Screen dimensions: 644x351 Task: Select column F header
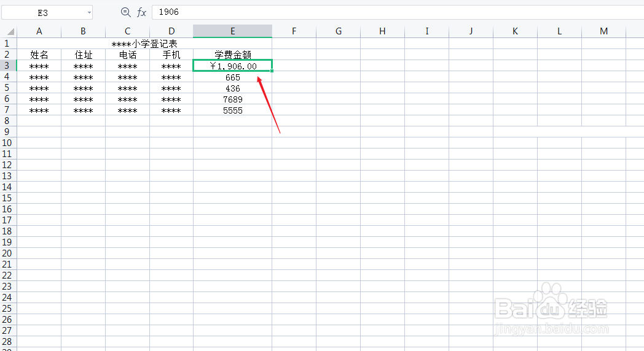(294, 31)
